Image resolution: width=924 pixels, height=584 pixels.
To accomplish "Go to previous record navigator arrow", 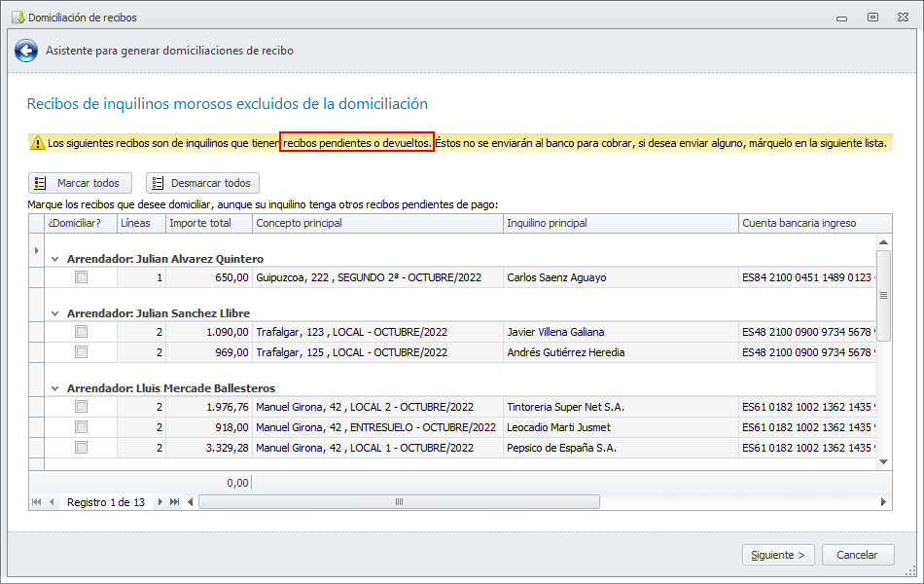I will pos(52,502).
